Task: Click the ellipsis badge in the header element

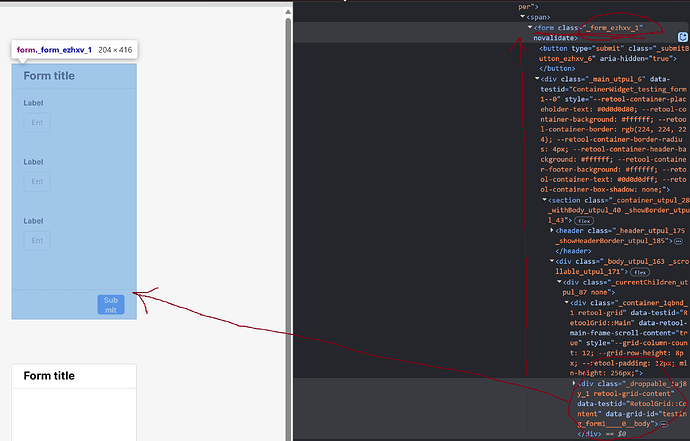Action: coord(679,241)
